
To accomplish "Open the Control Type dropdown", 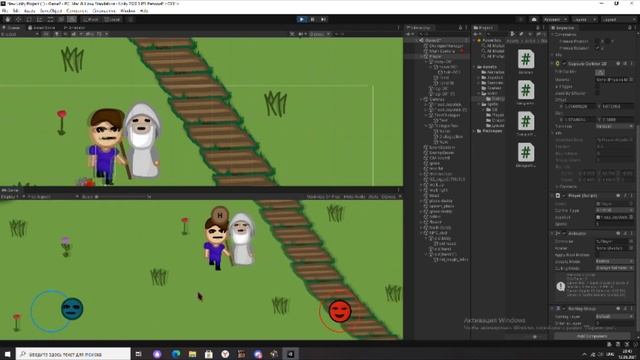I will tap(614, 210).
